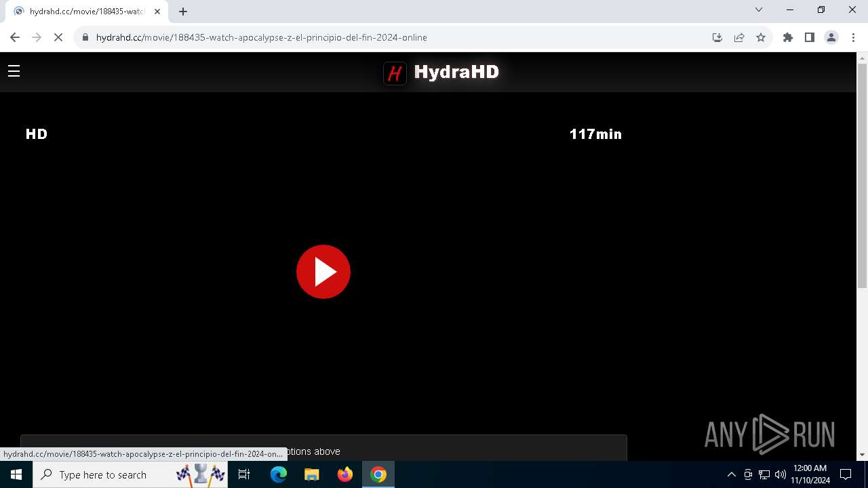Image resolution: width=868 pixels, height=488 pixels.
Task: Restore down the Chrome window
Action: click(821, 9)
